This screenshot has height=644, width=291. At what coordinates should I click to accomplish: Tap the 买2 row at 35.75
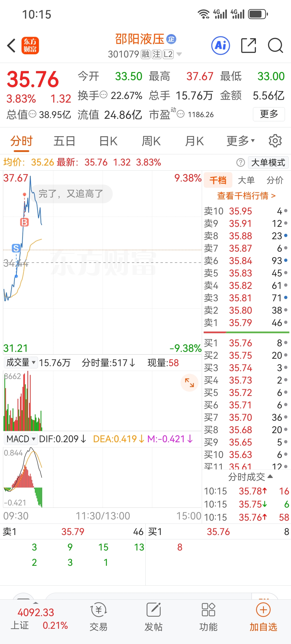pos(246,355)
